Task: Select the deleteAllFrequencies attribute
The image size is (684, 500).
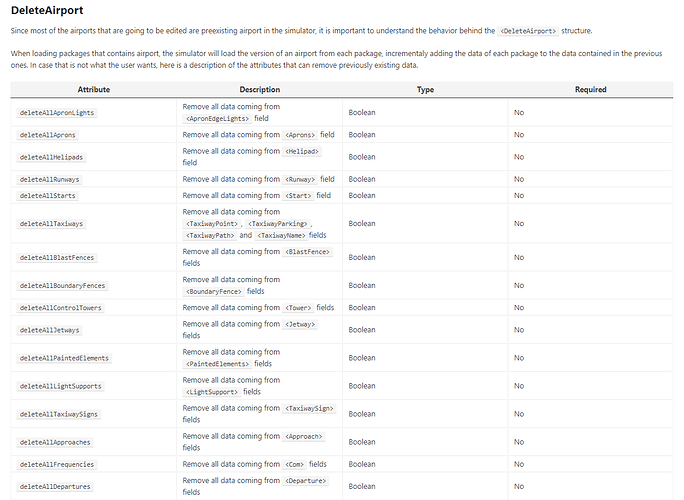Action: (x=57, y=464)
